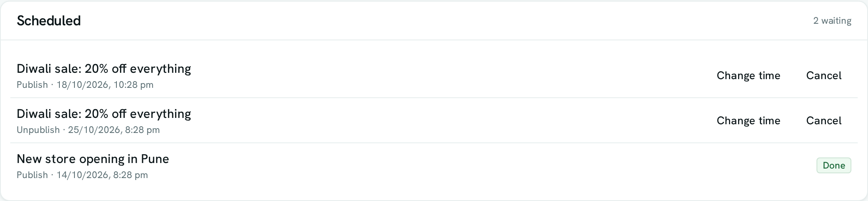Image resolution: width=868 pixels, height=201 pixels.
Task: Open the Diwali sale title scheduled to publish
Action: coord(104,69)
